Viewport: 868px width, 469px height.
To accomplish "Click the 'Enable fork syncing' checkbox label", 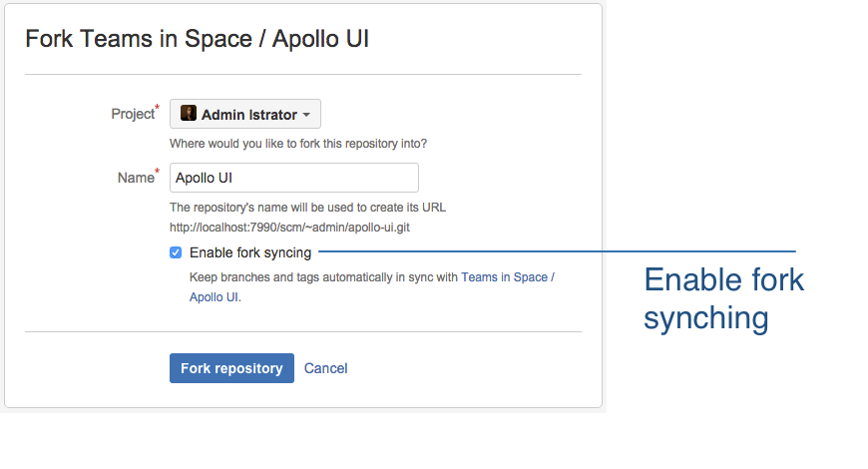I will (250, 252).
